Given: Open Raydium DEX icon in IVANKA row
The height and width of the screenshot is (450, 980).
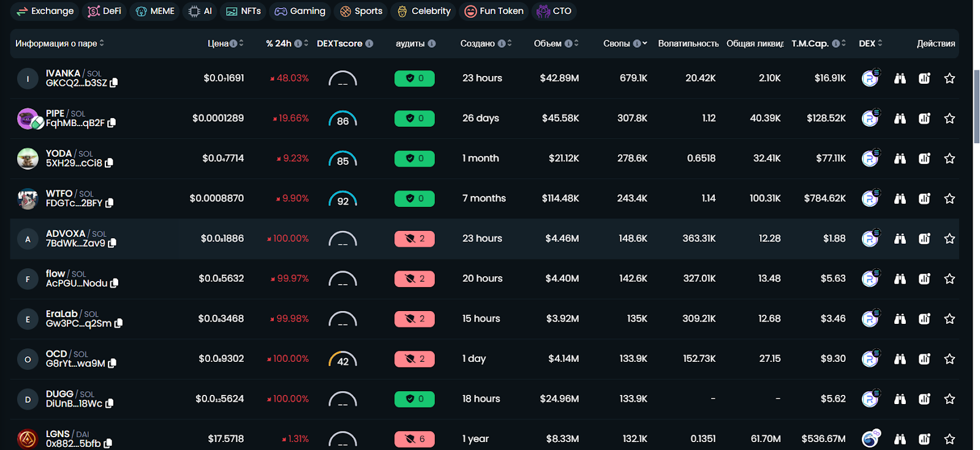Looking at the screenshot, I should (x=870, y=78).
